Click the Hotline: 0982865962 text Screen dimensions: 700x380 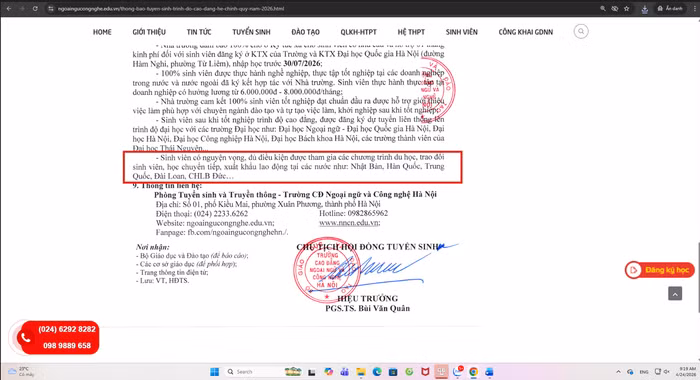353,213
